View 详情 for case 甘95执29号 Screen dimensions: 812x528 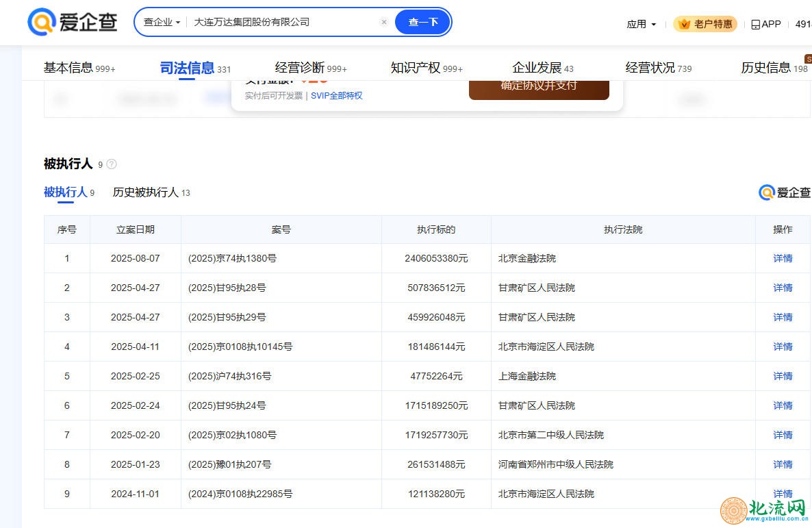point(783,317)
